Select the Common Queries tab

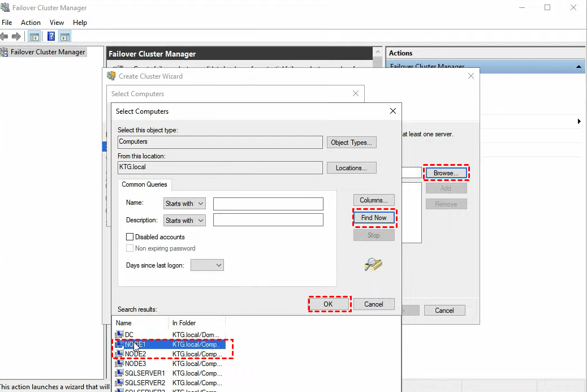coord(145,184)
